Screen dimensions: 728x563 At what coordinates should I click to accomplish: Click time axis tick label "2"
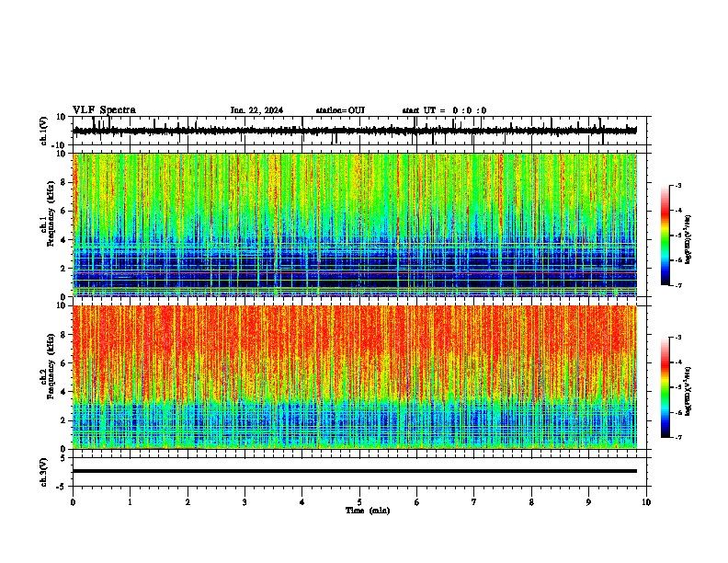coord(188,502)
